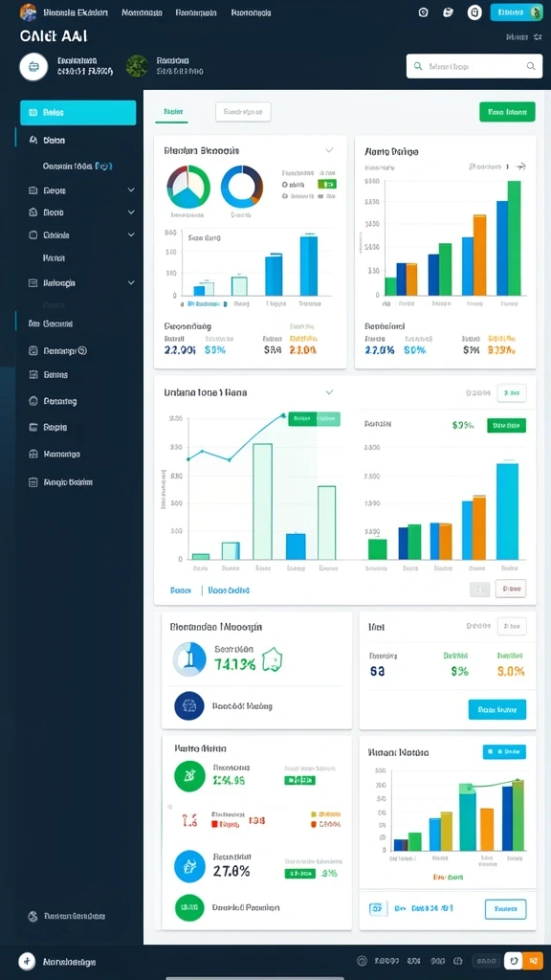Click the spiral icon in bottom status bar
This screenshot has height=980, width=551.
coord(361,961)
